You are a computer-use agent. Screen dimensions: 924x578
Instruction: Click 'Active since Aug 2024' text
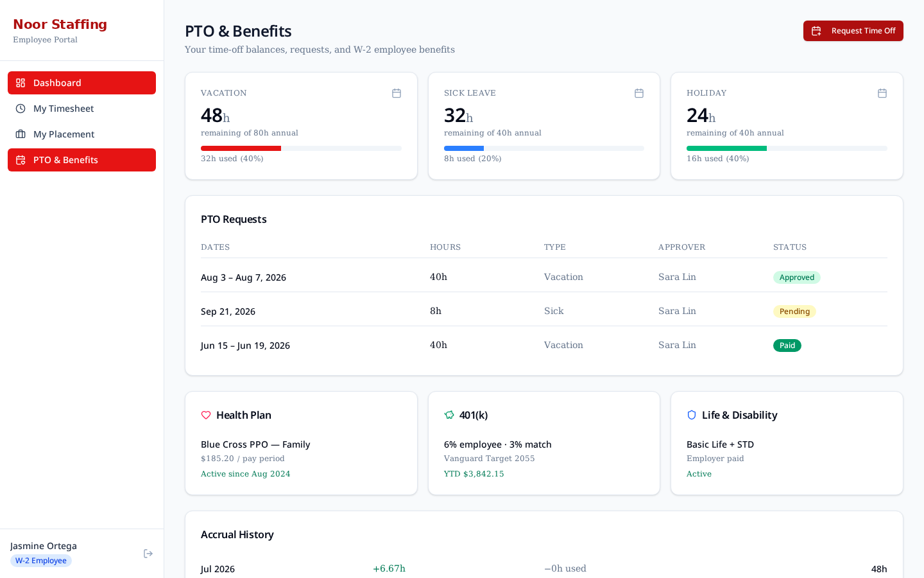pos(245,474)
